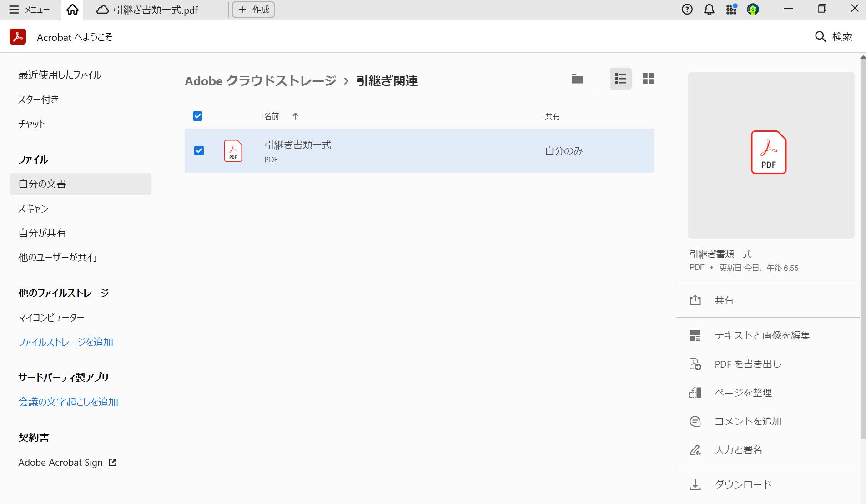The width and height of the screenshot is (866, 504).
Task: Open help via the question mark icon
Action: point(687,9)
